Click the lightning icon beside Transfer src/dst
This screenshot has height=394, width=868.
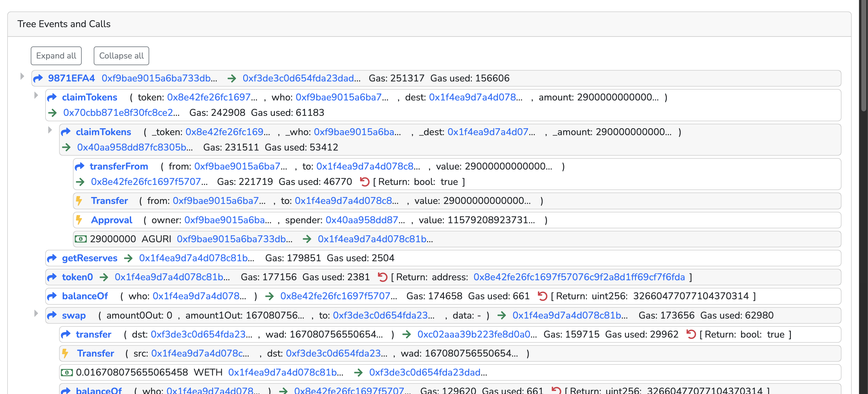(65, 354)
